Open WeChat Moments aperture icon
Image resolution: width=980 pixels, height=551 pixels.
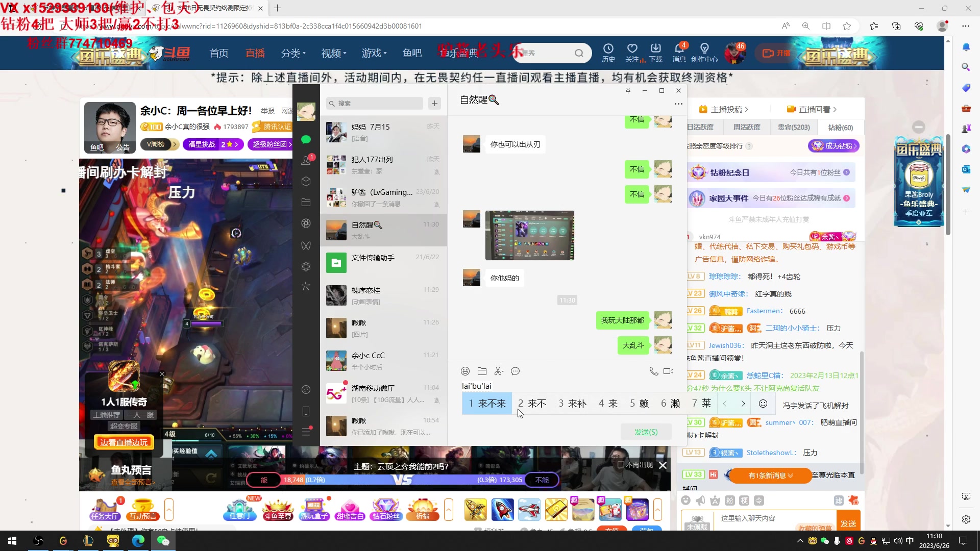(306, 223)
